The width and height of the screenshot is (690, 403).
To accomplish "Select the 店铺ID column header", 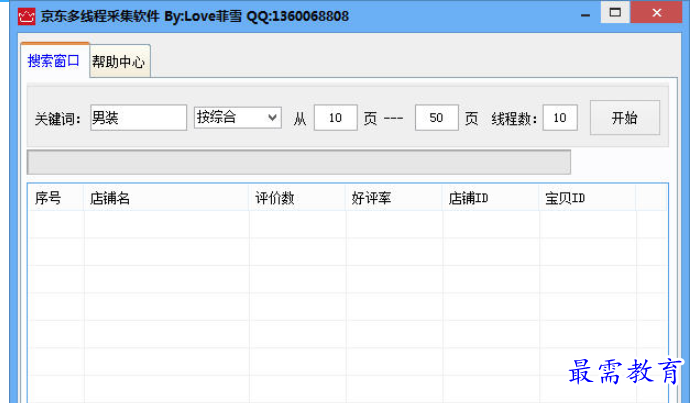I will [491, 198].
